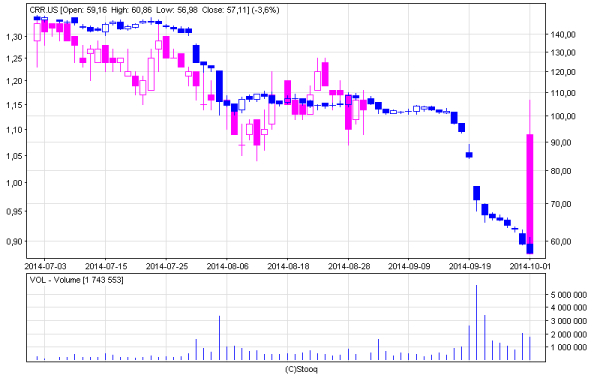Click the early-August volume spike bar above 3 000 000
The image size is (600, 375).
click(219, 338)
